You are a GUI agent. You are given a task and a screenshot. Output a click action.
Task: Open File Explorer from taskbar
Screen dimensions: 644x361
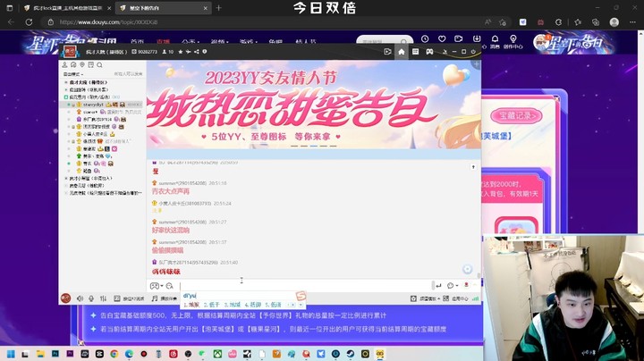point(40,354)
